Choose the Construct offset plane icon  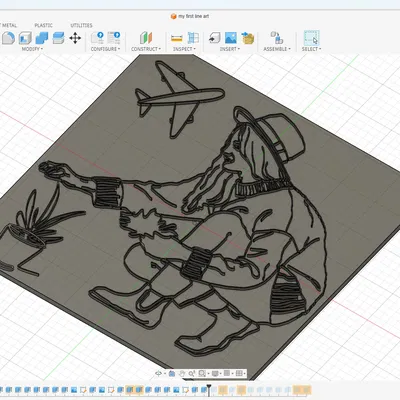click(x=146, y=38)
